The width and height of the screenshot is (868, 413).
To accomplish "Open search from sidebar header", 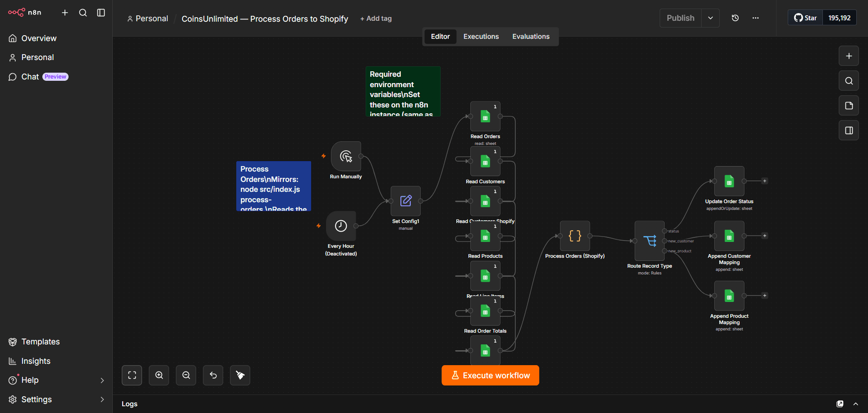I will point(83,13).
